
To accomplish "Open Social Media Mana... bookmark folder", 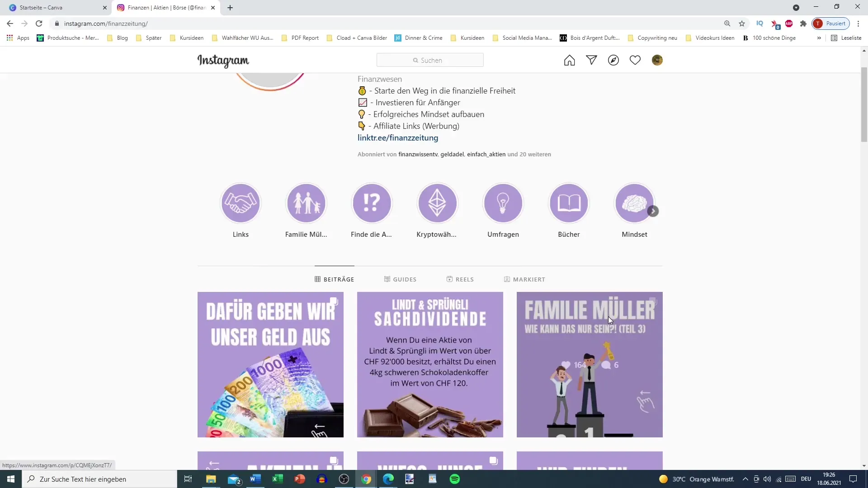I will pos(522,38).
